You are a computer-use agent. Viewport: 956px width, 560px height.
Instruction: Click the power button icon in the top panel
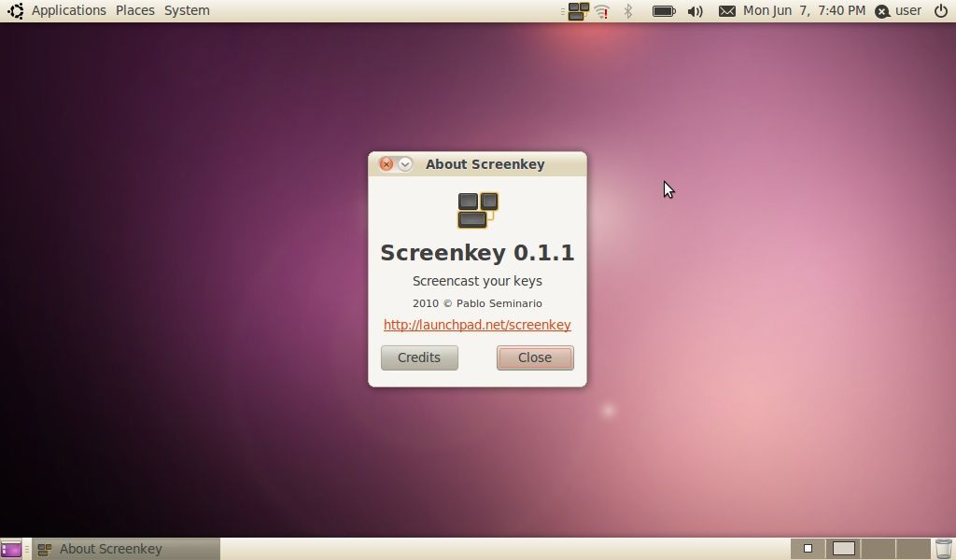pyautogui.click(x=942, y=10)
